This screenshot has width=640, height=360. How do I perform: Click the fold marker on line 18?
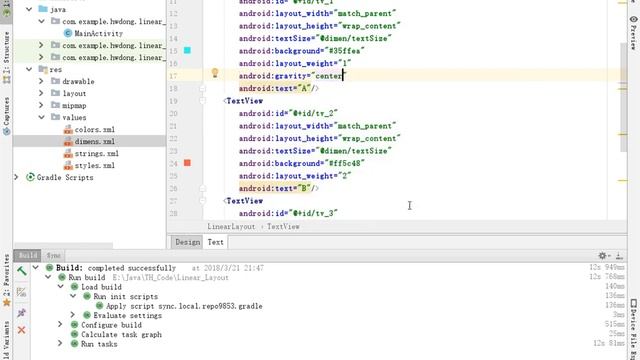[202, 89]
